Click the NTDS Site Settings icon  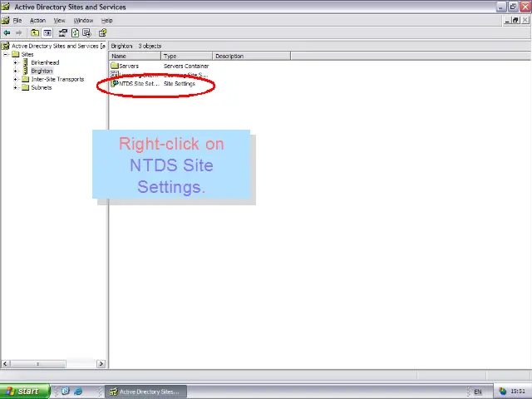pyautogui.click(x=115, y=83)
